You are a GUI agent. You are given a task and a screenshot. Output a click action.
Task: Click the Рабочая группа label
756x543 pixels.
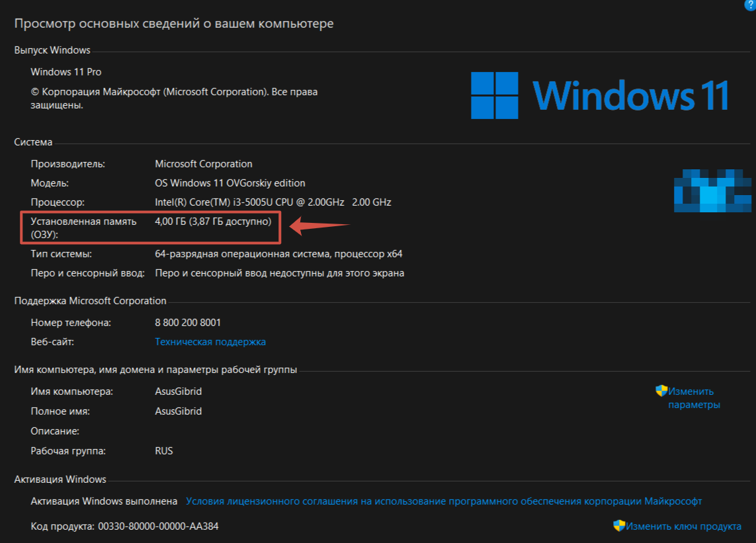tap(68, 451)
